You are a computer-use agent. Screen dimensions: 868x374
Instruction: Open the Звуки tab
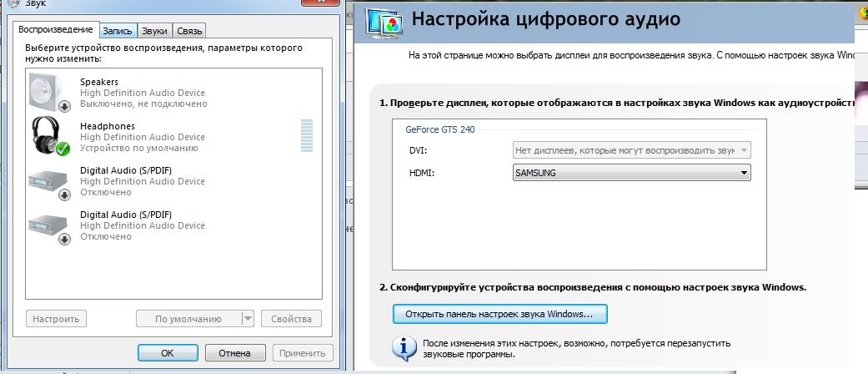pos(153,31)
